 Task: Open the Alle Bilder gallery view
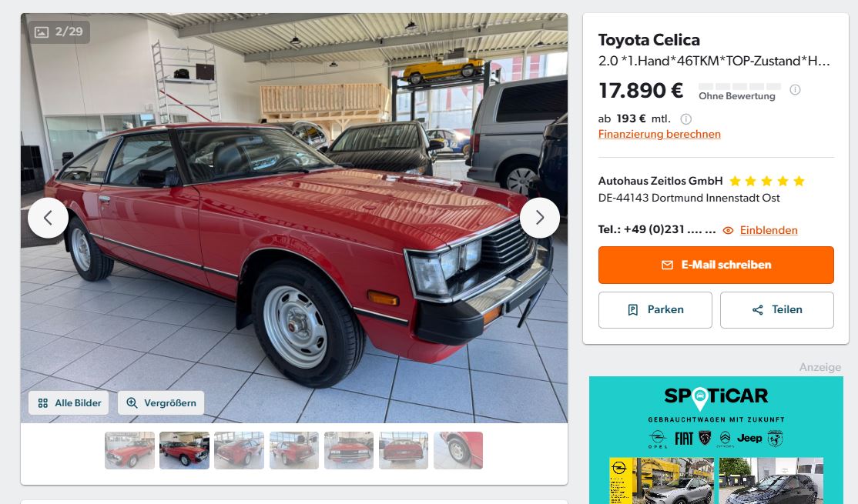69,403
